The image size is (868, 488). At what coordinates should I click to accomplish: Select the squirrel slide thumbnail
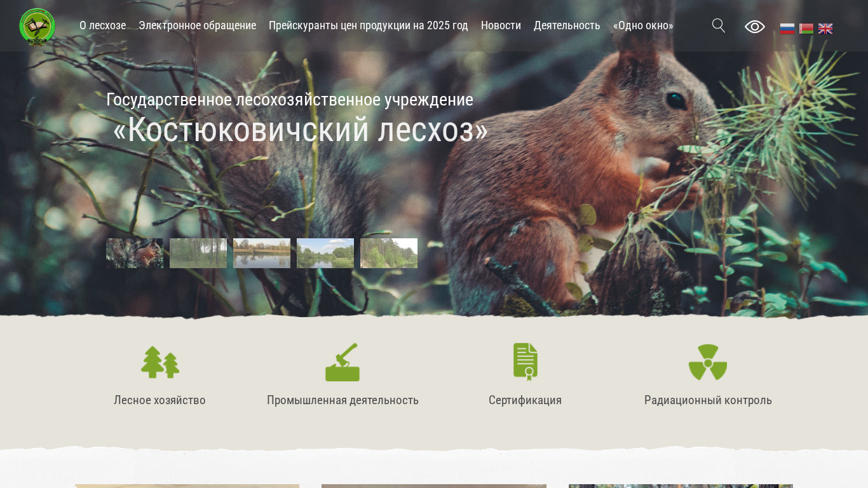(x=135, y=253)
